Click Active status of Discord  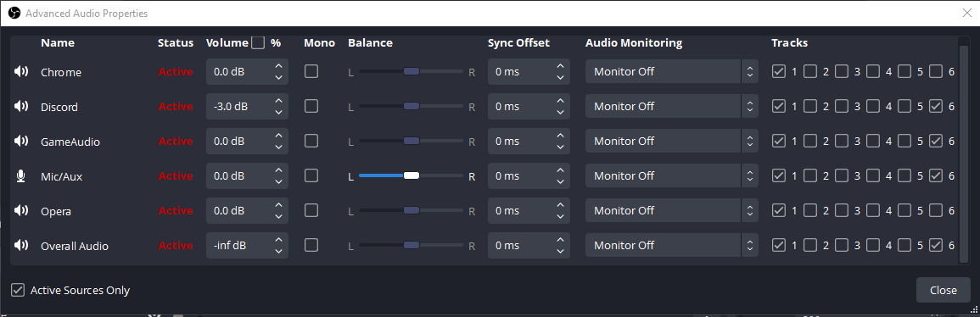176,107
